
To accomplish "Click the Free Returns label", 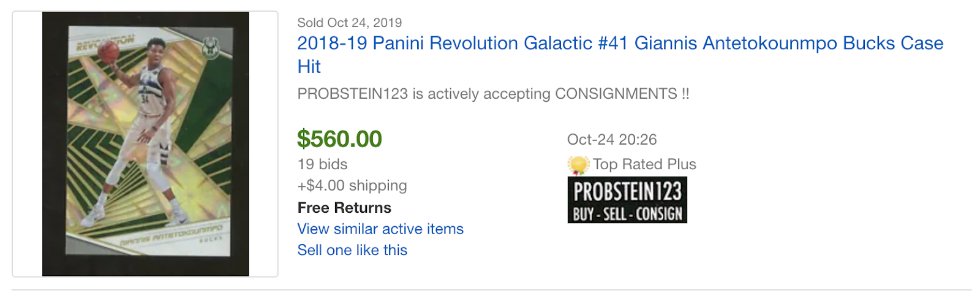I will [x=344, y=208].
